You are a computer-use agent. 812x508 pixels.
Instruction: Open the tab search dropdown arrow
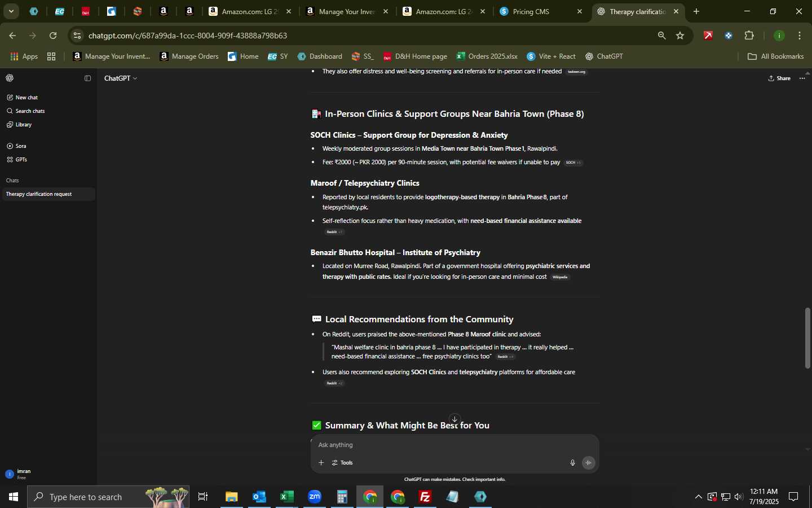tap(11, 11)
